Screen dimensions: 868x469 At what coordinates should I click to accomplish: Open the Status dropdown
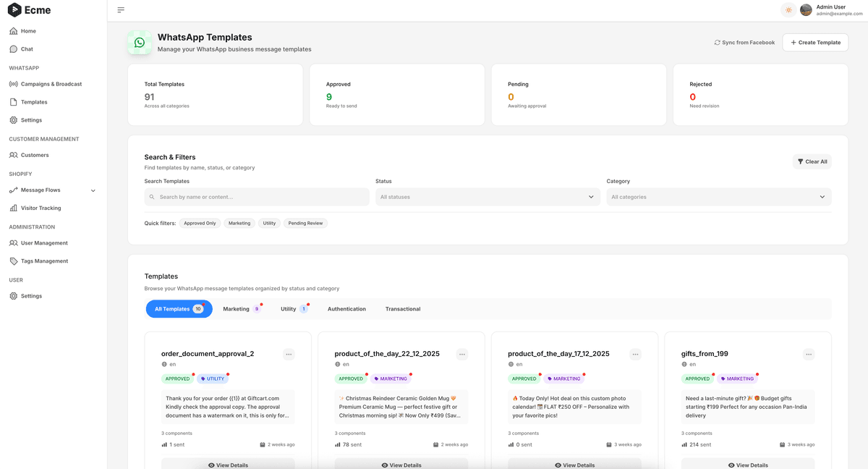(x=483, y=196)
